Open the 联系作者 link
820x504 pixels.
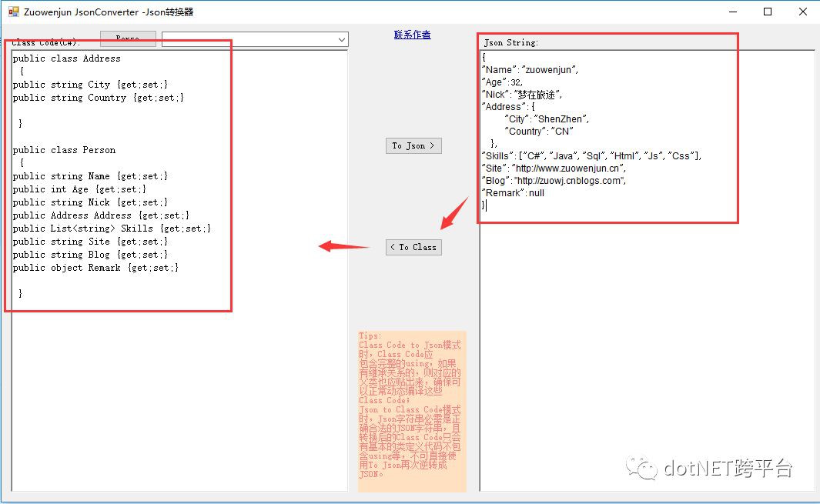[412, 35]
